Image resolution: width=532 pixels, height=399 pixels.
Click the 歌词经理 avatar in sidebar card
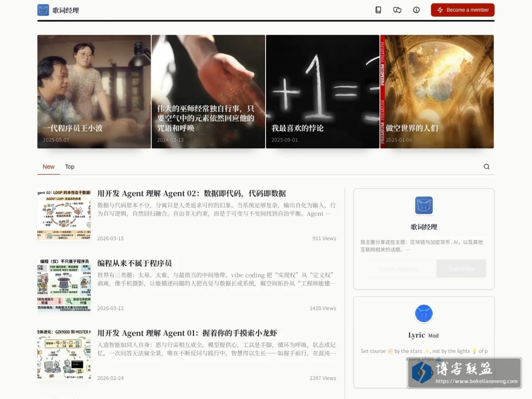[424, 205]
